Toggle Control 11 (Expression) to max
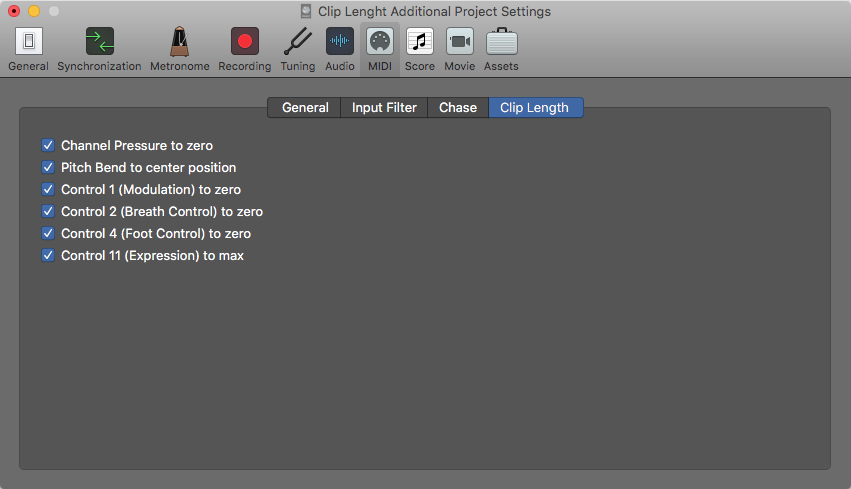The width and height of the screenshot is (851, 489). point(48,255)
